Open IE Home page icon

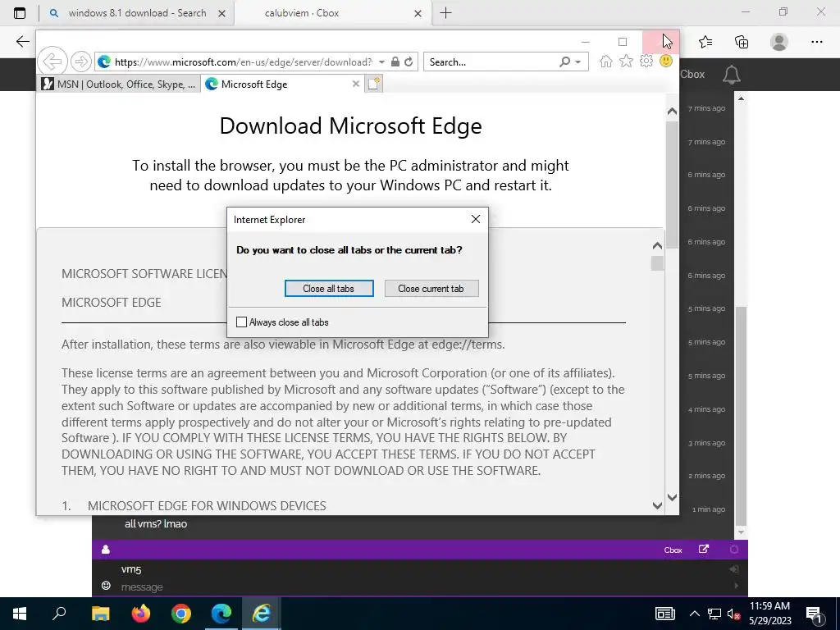(606, 61)
